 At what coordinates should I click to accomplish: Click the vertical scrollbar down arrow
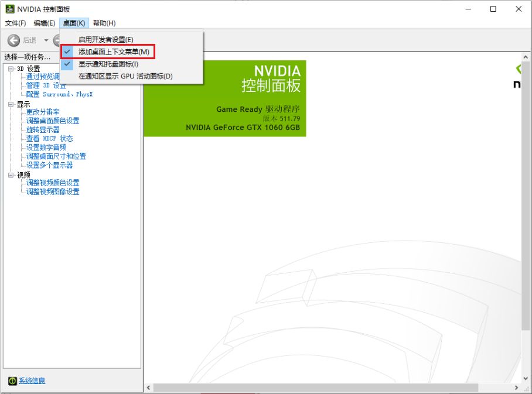pyautogui.click(x=526, y=378)
